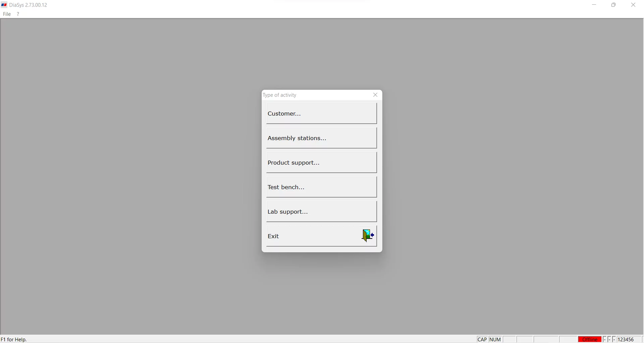Open the ? help menu
The image size is (644, 343).
click(18, 14)
